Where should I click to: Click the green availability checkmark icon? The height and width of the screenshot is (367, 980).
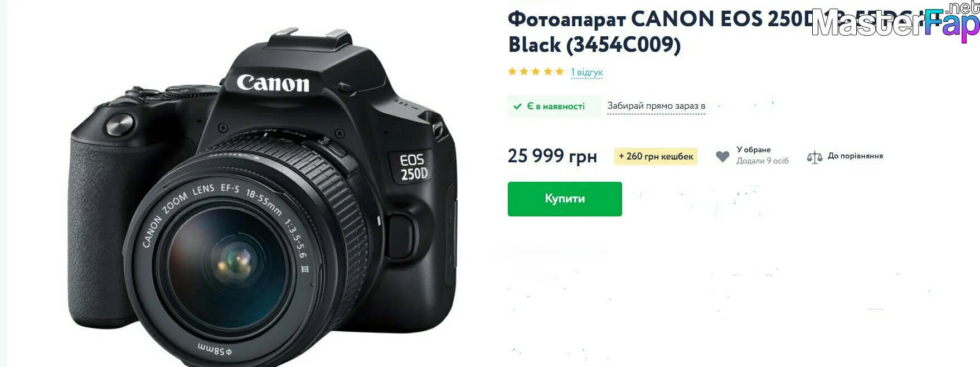point(518,106)
